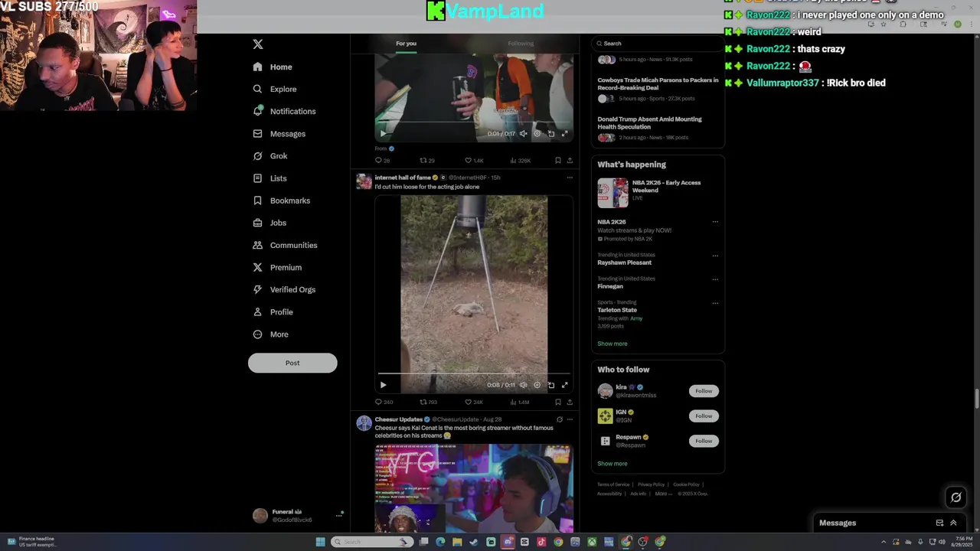Image resolution: width=980 pixels, height=551 pixels.
Task: Share the top post with 326K views
Action: click(570, 161)
